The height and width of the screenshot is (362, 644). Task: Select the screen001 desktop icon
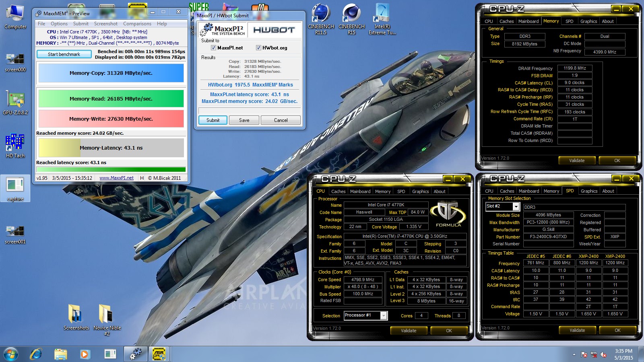point(15,234)
